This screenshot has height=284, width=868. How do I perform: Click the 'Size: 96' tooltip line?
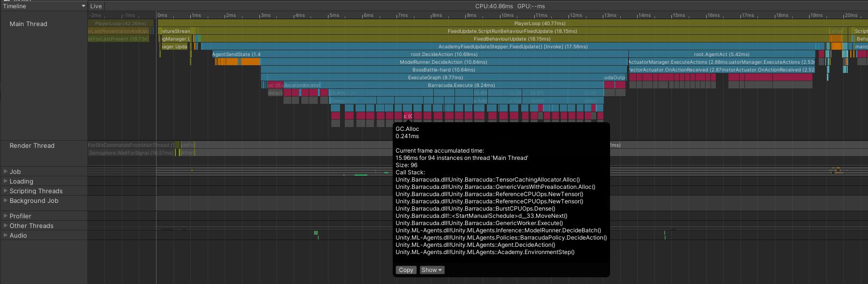406,165
